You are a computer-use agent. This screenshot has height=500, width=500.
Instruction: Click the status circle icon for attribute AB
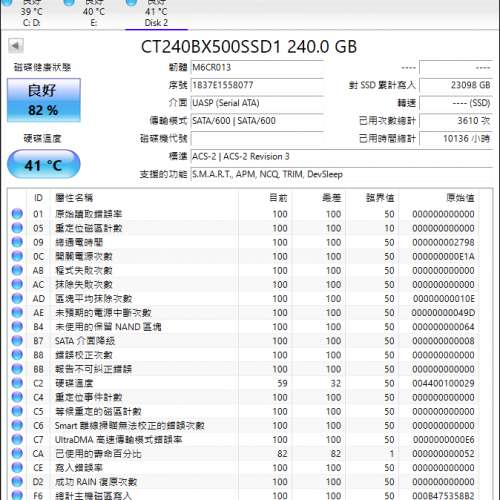tap(17, 270)
